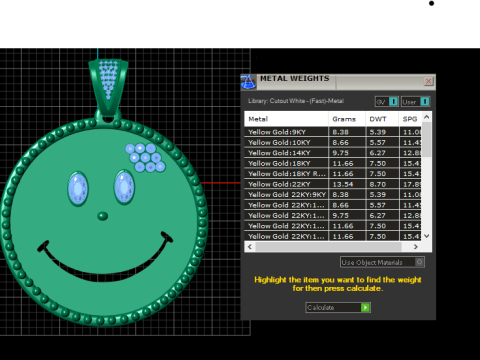Viewport: 480px width, 360px height.
Task: Select the Yellow Gold:9KY row
Action: point(333,132)
